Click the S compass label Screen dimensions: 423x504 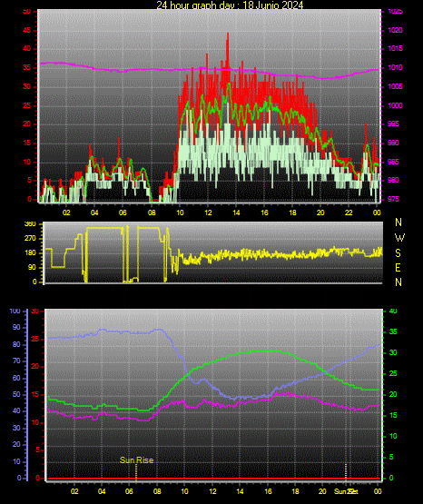(398, 253)
